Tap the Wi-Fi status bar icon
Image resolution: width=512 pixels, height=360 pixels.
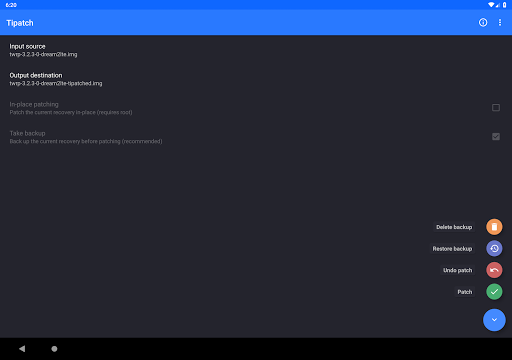click(491, 5)
